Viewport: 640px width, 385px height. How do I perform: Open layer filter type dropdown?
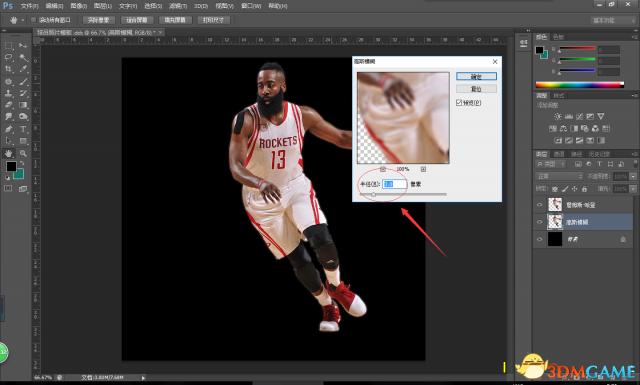pos(551,164)
